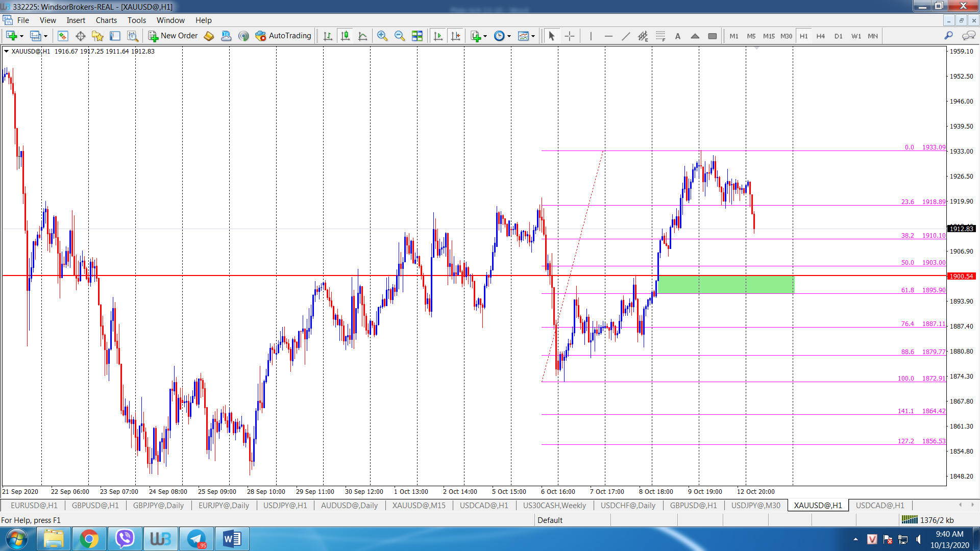Open the New Chart tool
Image resolution: width=980 pixels, height=551 pixels.
point(11,36)
